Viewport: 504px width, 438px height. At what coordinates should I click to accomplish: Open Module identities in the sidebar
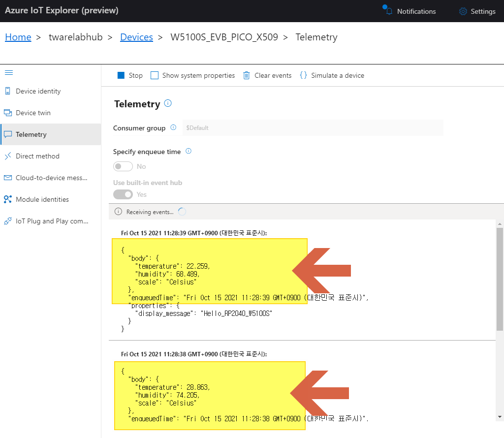[51, 199]
